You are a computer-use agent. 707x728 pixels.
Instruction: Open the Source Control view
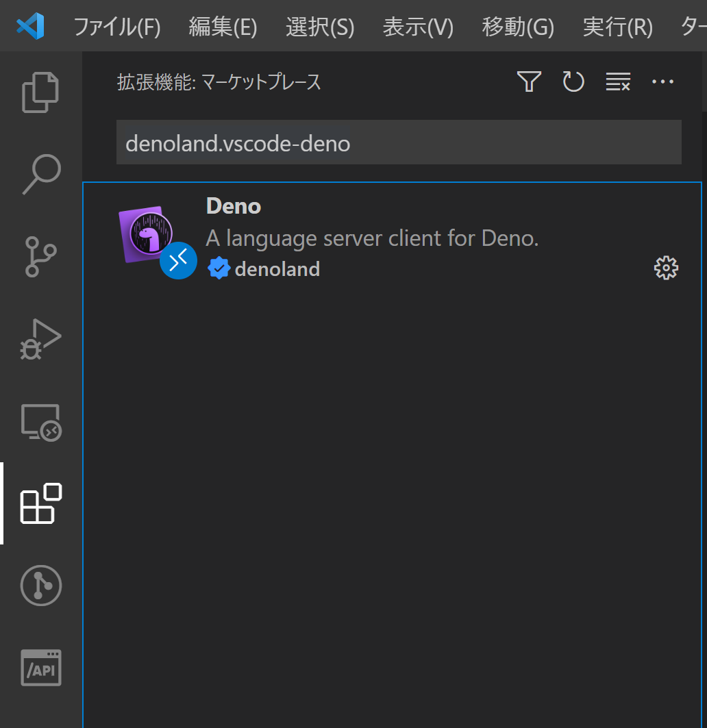tap(40, 257)
